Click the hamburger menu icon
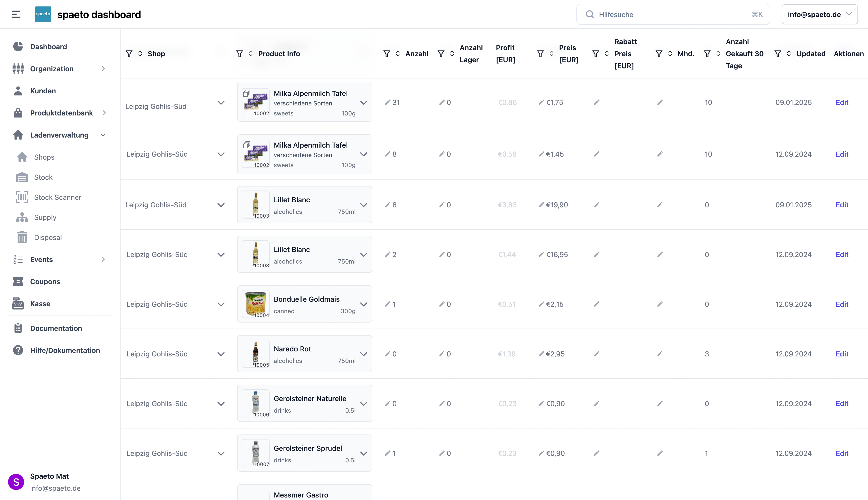This screenshot has height=500, width=868. tap(16, 14)
